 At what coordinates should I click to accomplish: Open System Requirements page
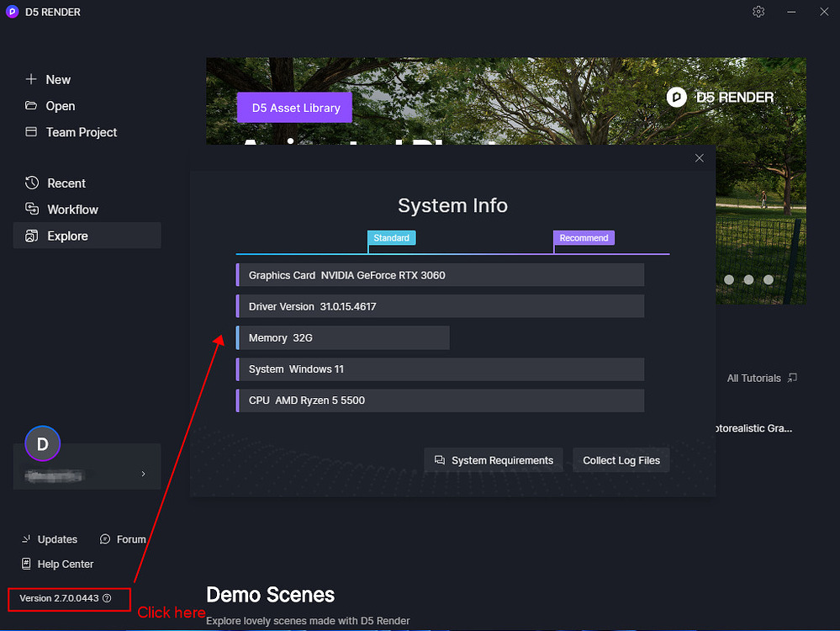click(494, 460)
